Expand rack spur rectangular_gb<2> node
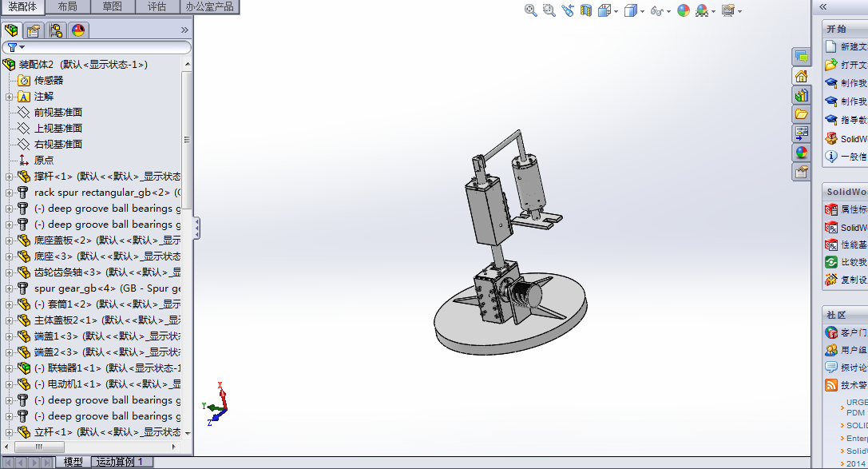 click(9, 193)
